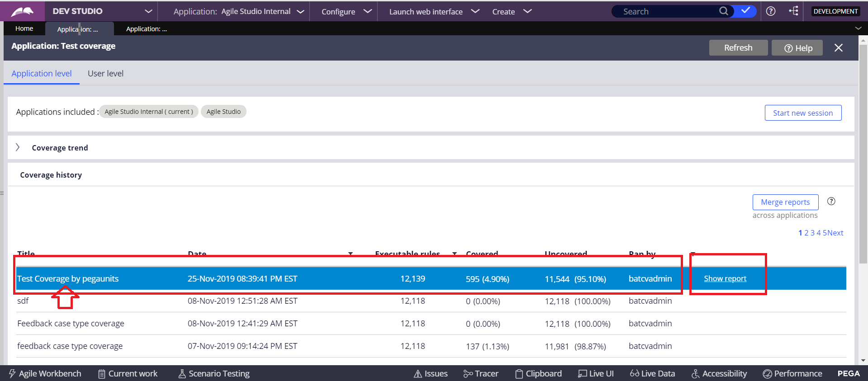Click the Agile Studio application chip

click(x=223, y=112)
